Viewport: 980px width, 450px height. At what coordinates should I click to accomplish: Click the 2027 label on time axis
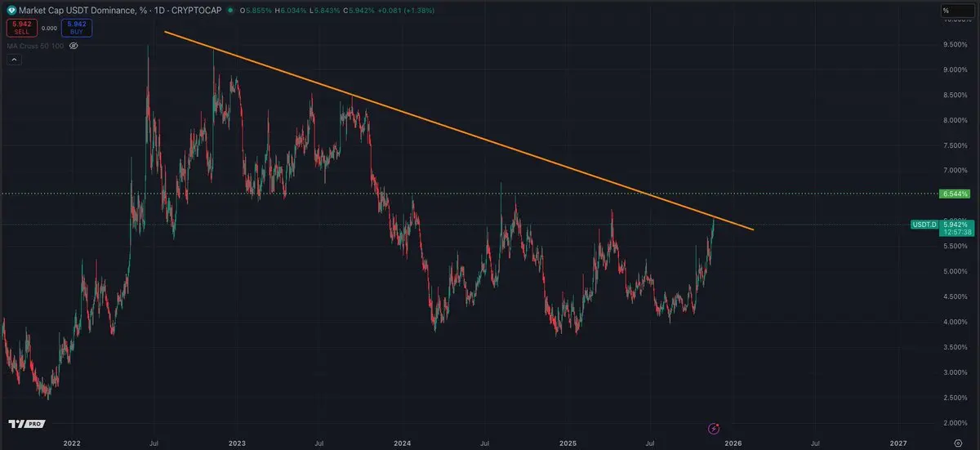tap(898, 443)
